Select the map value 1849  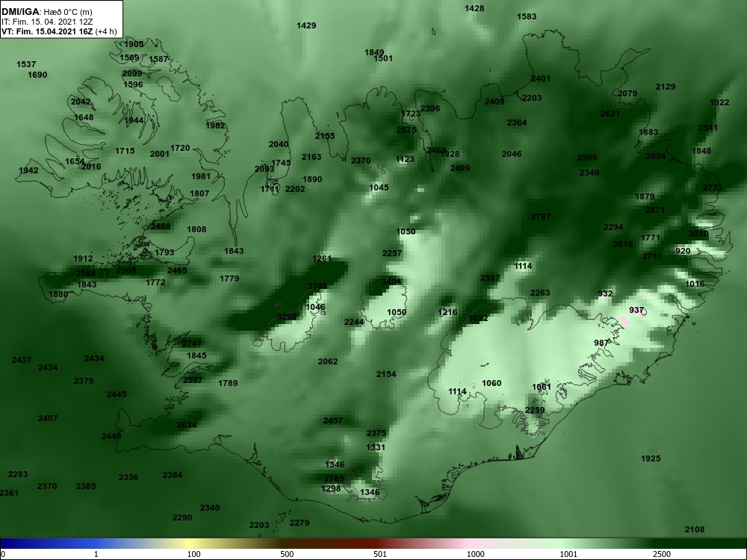[374, 52]
